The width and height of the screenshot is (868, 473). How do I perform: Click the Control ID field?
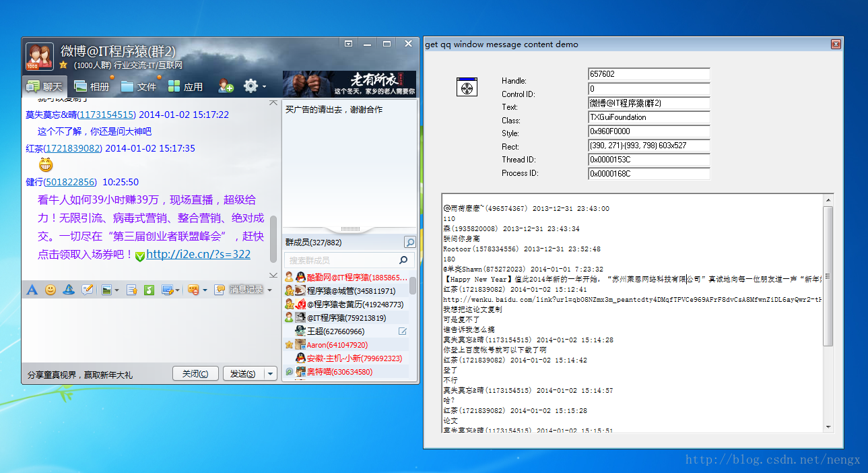pos(649,89)
